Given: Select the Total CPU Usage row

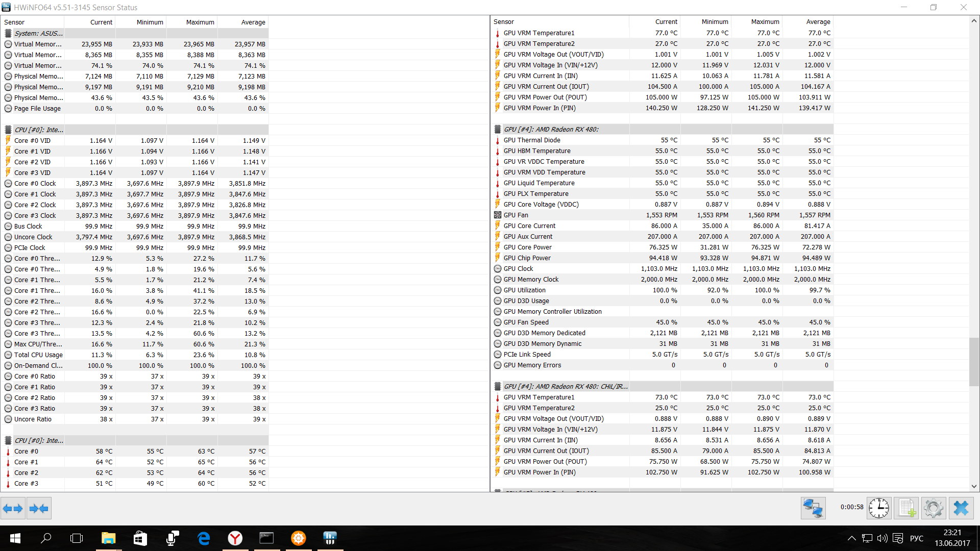Looking at the screenshot, I should point(38,355).
